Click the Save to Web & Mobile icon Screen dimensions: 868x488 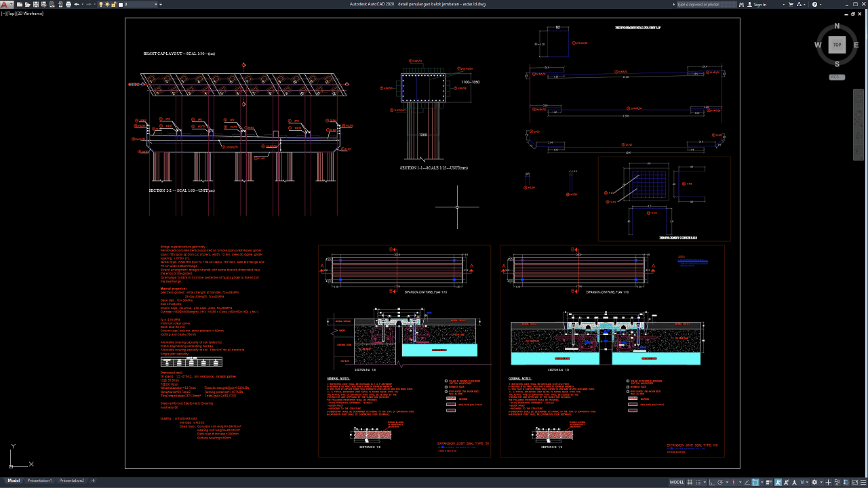click(60, 4)
